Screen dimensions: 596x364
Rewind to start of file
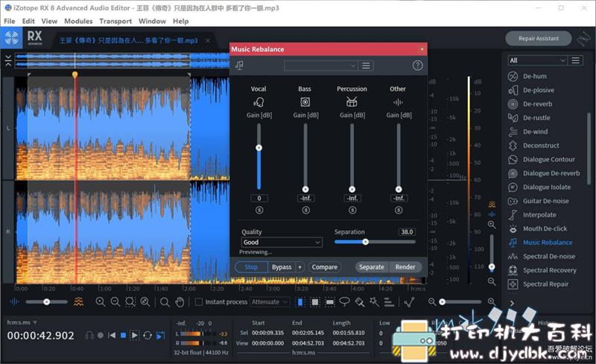pyautogui.click(x=112, y=336)
